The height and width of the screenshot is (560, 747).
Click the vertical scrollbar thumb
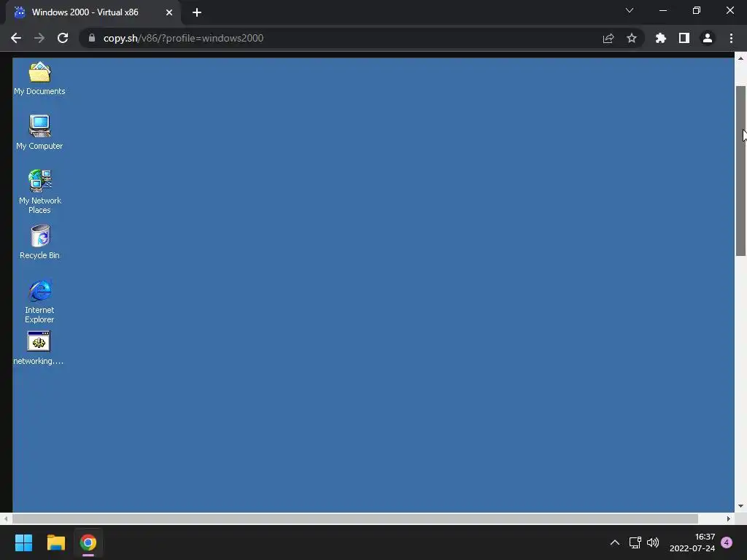coord(740,171)
